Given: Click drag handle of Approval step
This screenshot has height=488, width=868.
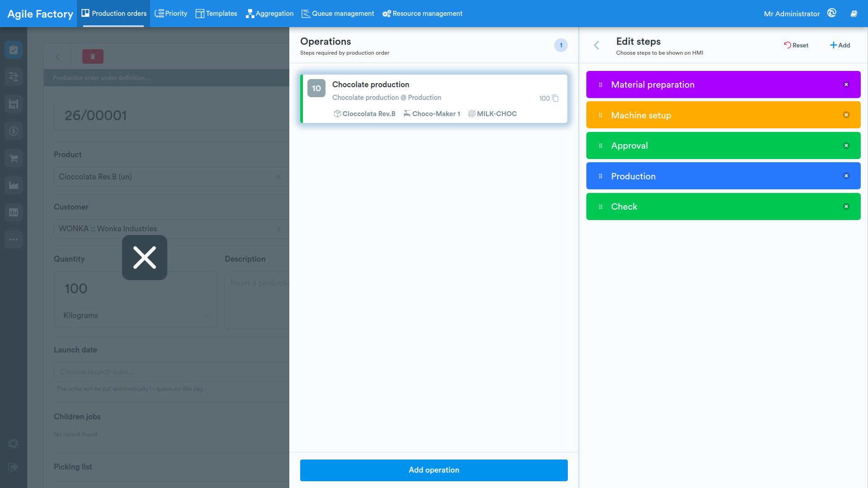Looking at the screenshot, I should coord(600,145).
